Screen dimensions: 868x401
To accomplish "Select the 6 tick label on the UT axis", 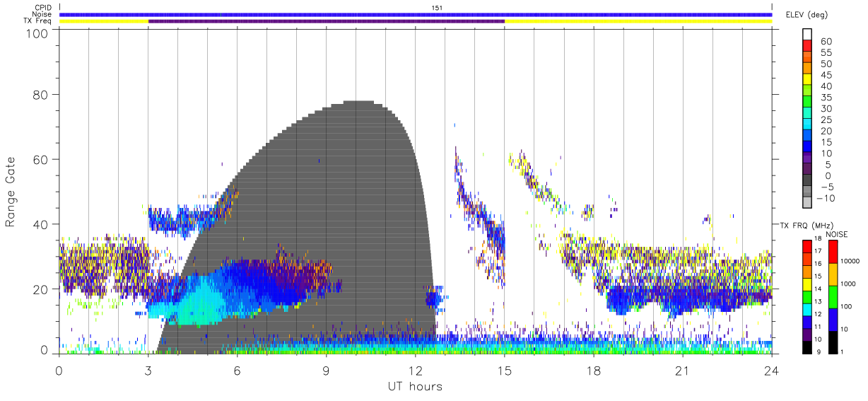I will coord(237,371).
